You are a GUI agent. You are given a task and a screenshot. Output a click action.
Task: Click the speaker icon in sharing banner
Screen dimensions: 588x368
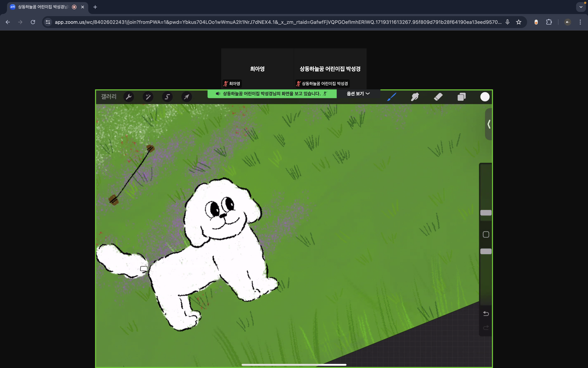pos(218,94)
